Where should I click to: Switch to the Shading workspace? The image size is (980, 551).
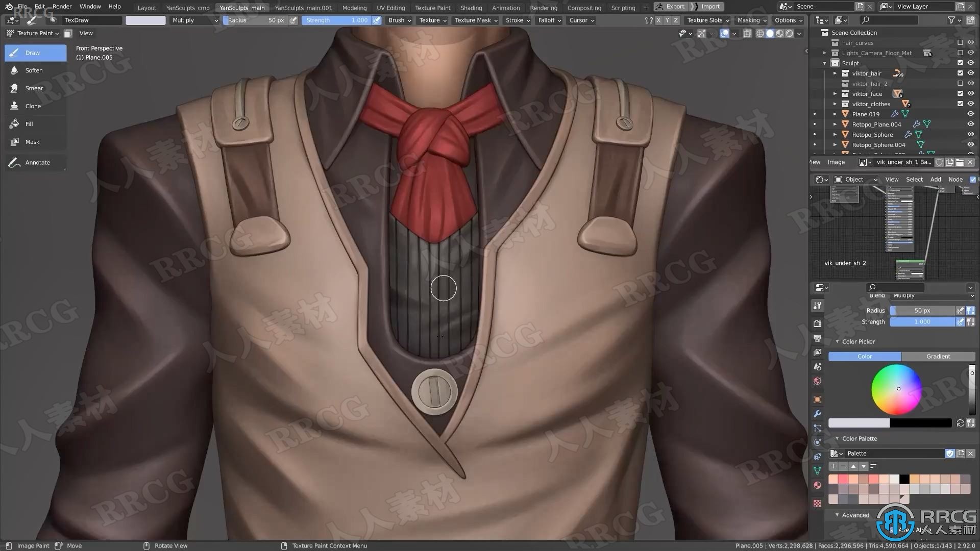(x=471, y=8)
